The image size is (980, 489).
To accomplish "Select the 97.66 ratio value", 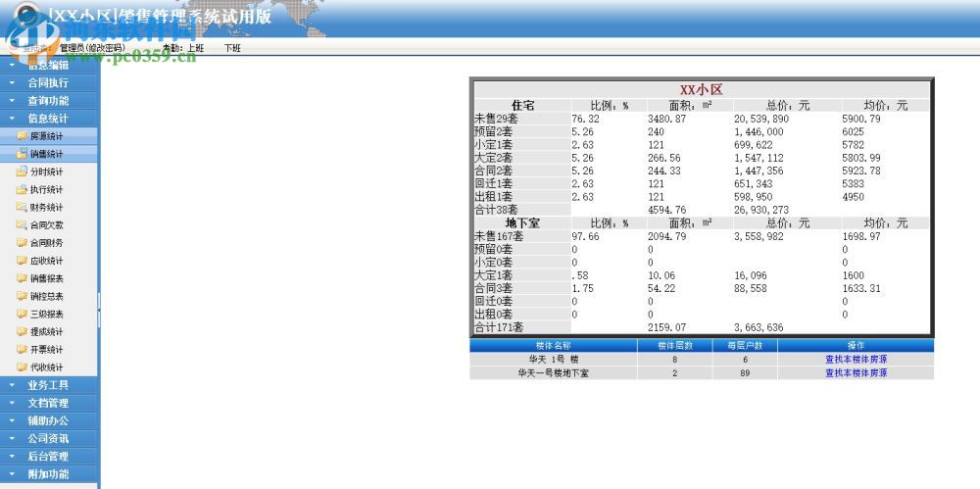I will click(x=586, y=236).
